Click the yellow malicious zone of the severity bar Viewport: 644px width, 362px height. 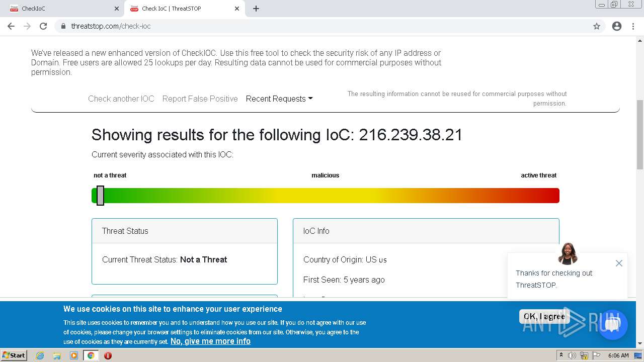[x=326, y=196]
